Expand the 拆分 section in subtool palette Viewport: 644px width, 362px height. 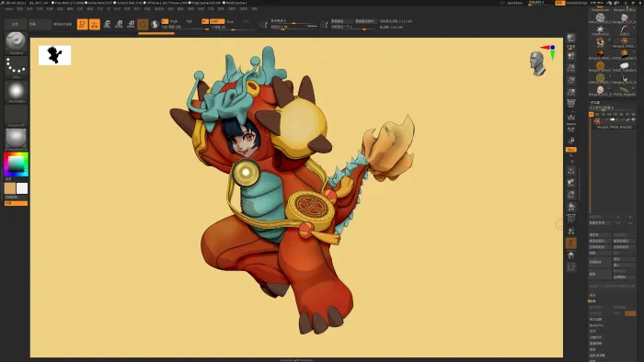point(592,295)
